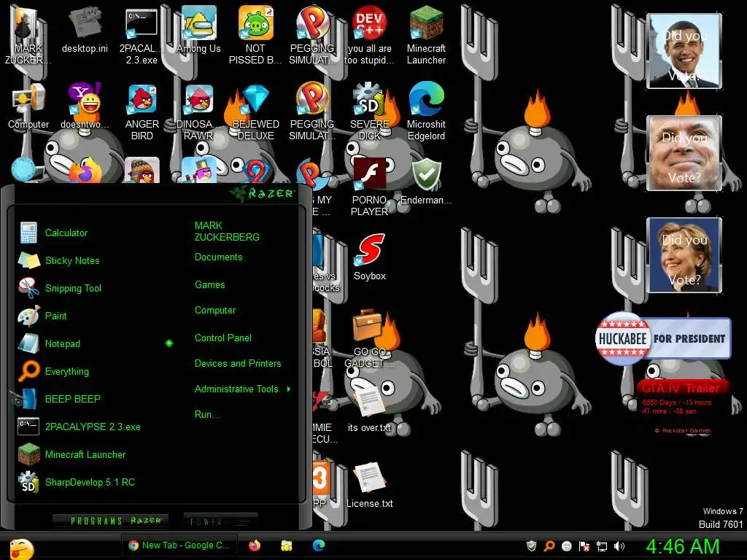Launch the DINOSA... RAWR shortcut

(x=198, y=112)
